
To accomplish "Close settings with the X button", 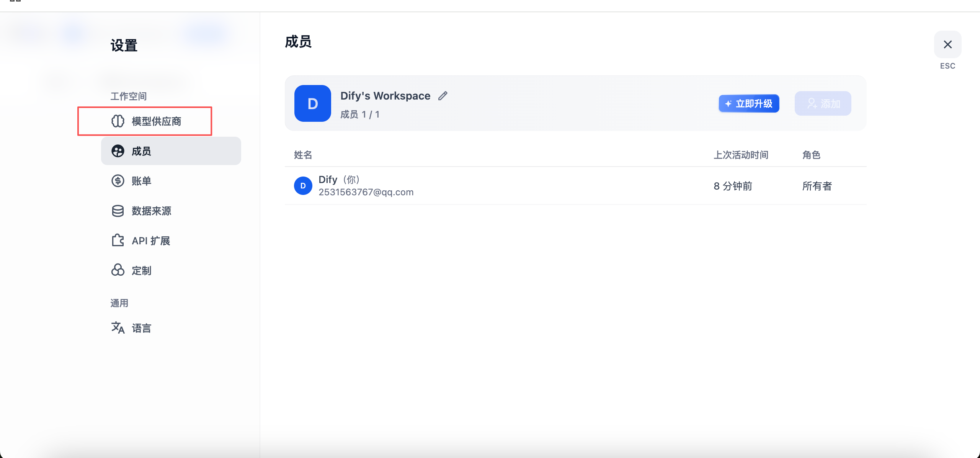I will click(948, 44).
